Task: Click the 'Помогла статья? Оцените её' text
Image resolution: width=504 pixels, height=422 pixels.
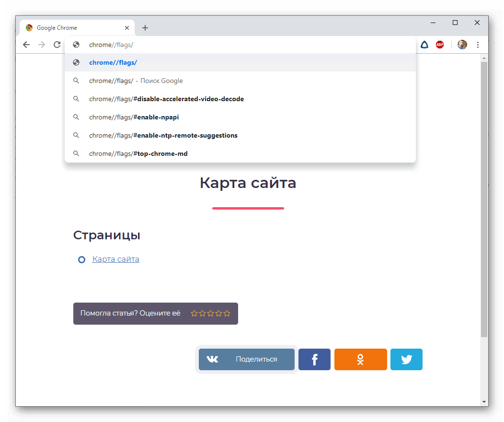Action: click(x=130, y=313)
